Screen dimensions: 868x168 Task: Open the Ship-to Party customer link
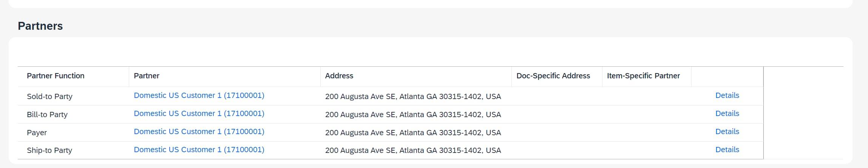coord(199,150)
